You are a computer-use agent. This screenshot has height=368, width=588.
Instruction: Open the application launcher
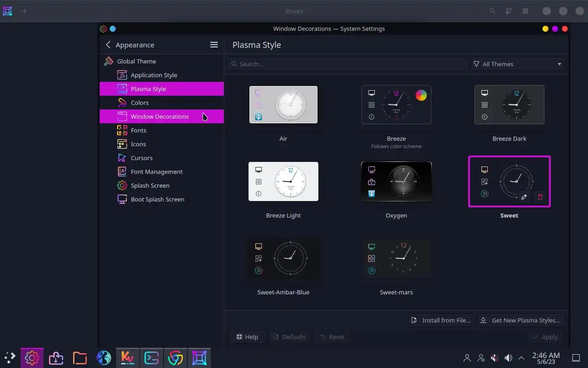coord(10,357)
